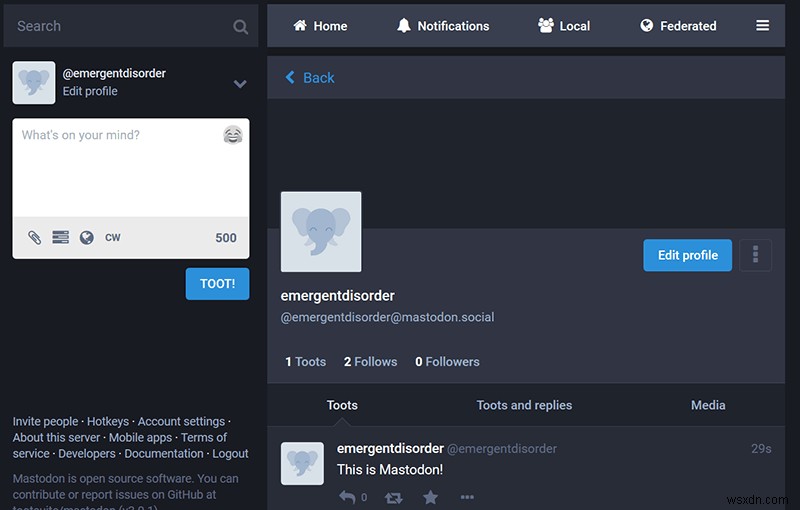Open the hamburger menu in navigation bar

pyautogui.click(x=762, y=26)
